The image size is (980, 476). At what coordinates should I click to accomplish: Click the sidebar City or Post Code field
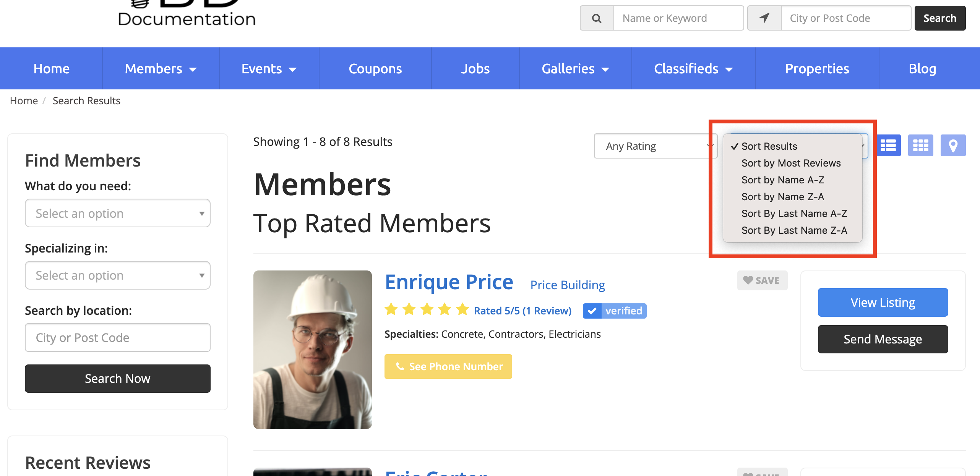point(117,338)
